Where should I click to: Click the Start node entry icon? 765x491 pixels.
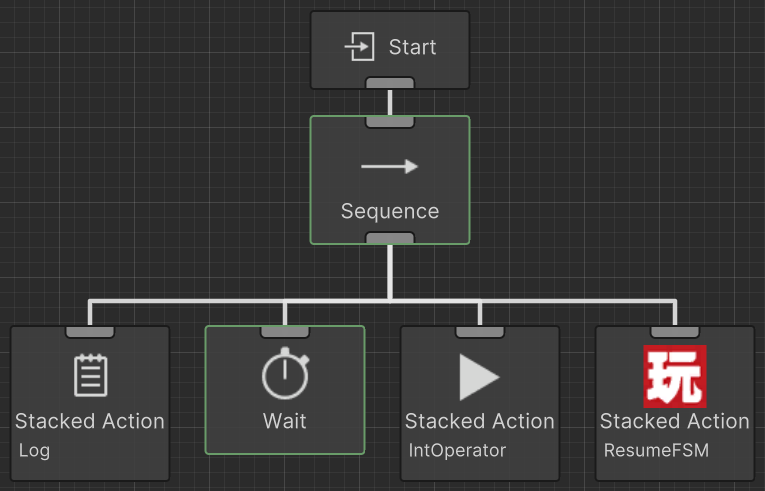pos(359,47)
